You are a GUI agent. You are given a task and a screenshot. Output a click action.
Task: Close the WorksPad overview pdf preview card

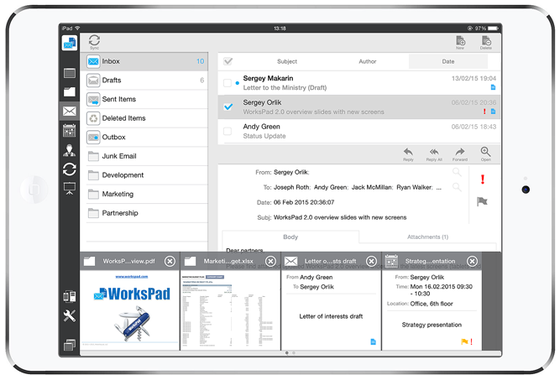[170, 261]
